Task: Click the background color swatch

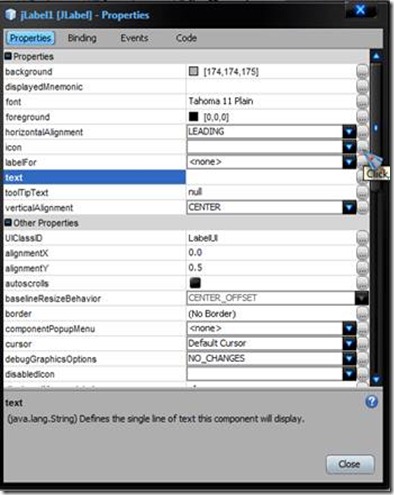Action: 193,71
